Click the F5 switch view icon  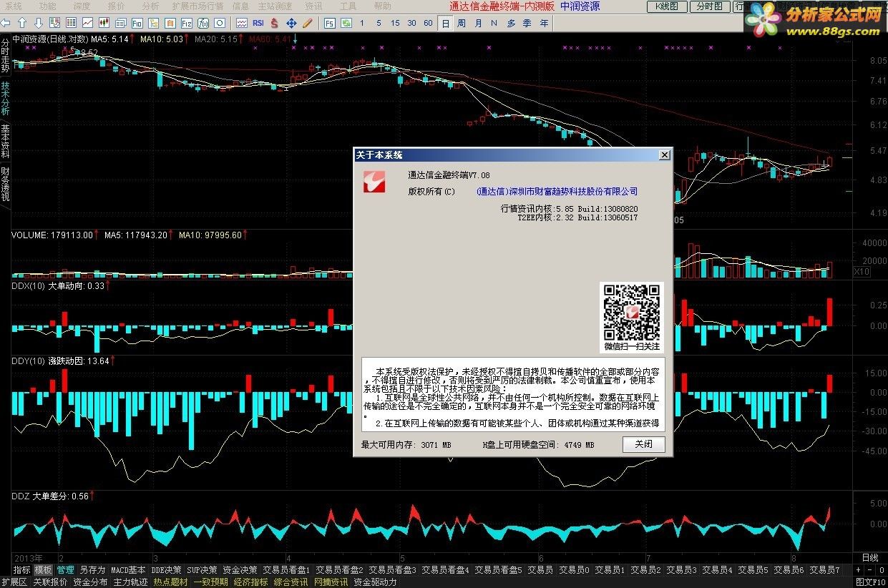tap(330, 23)
